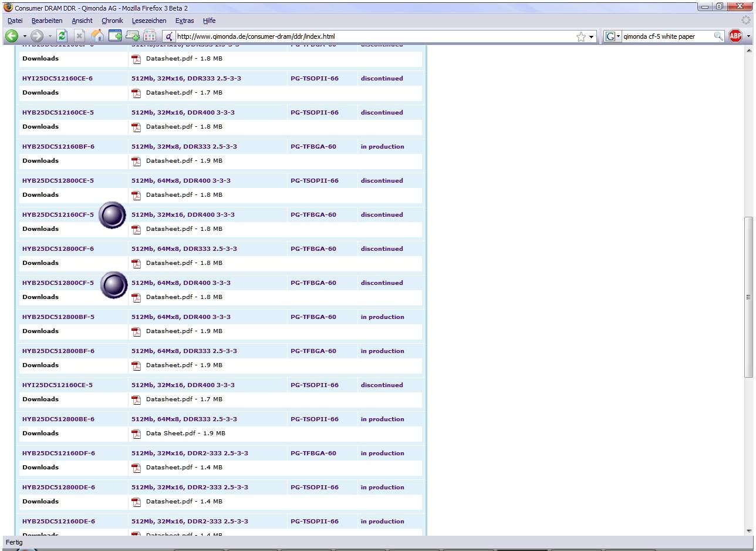Image resolution: width=756 pixels, height=551 pixels.
Task: Click 'discontinued' in the HYB25DC512800CE-5 row
Action: click(x=382, y=181)
